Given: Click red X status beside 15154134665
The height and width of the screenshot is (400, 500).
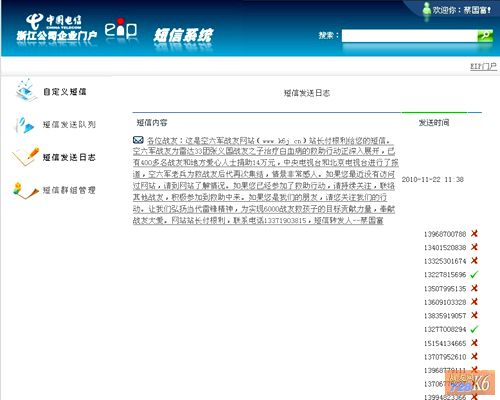Looking at the screenshot, I should tap(474, 343).
